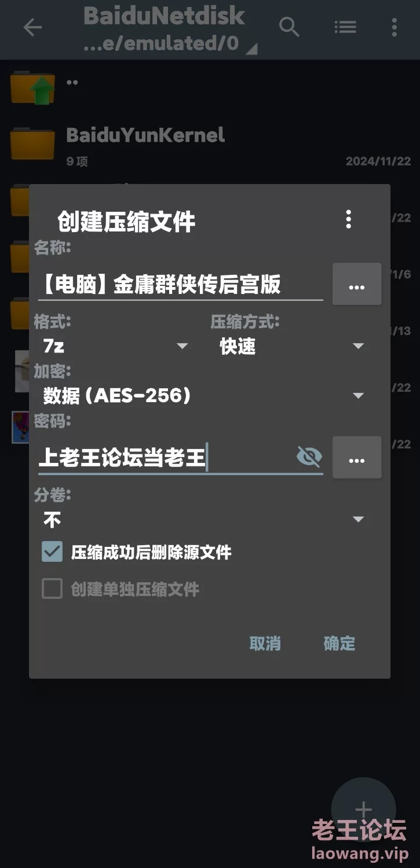Focus the password input field
Screen dimensions: 420x868
(x=165, y=458)
